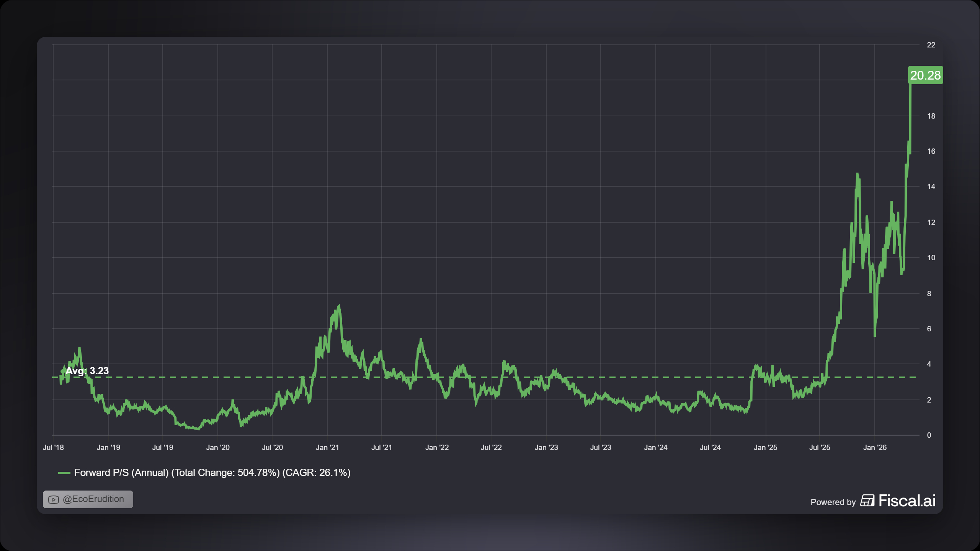The height and width of the screenshot is (551, 980).
Task: Click the Powered by text
Action: [x=833, y=502]
